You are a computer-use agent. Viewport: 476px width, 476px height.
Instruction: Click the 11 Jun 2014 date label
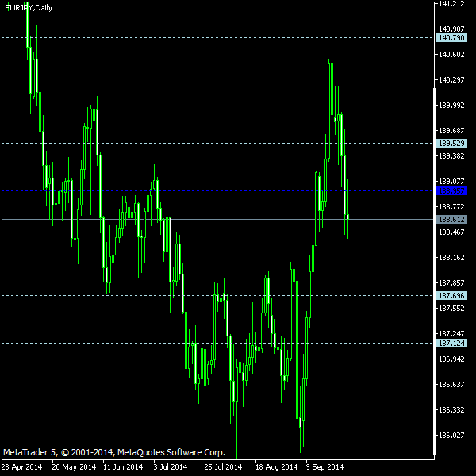tap(123, 466)
